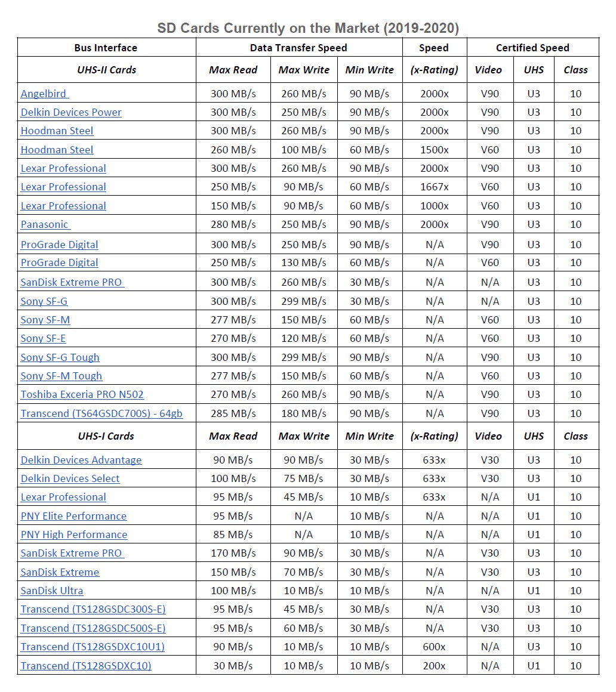Viewport: 616px width, 692px height.
Task: Open the Toshiba Exceria PRO N502 link
Action: tap(82, 394)
